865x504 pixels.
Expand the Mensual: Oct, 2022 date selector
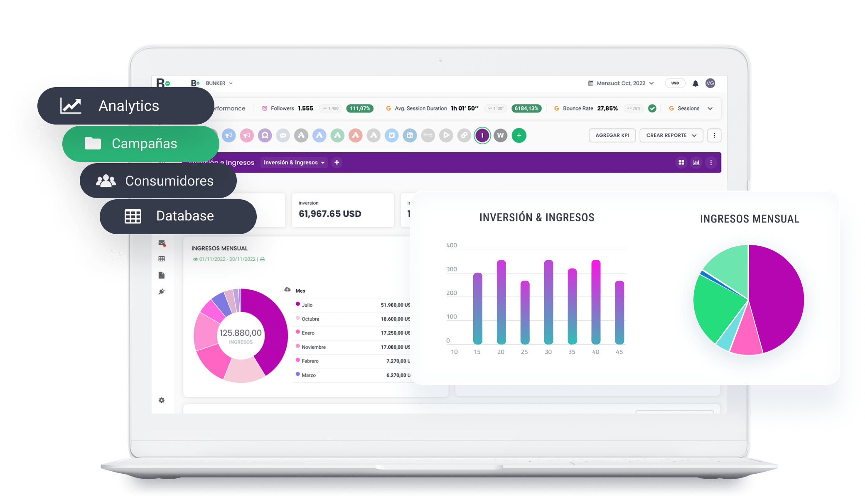[x=622, y=83]
